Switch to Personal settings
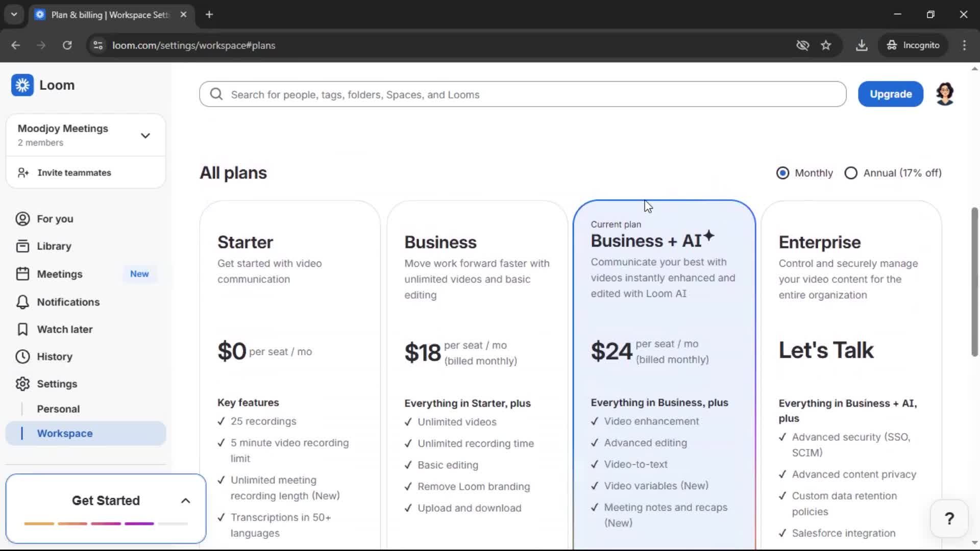 coord(58,409)
